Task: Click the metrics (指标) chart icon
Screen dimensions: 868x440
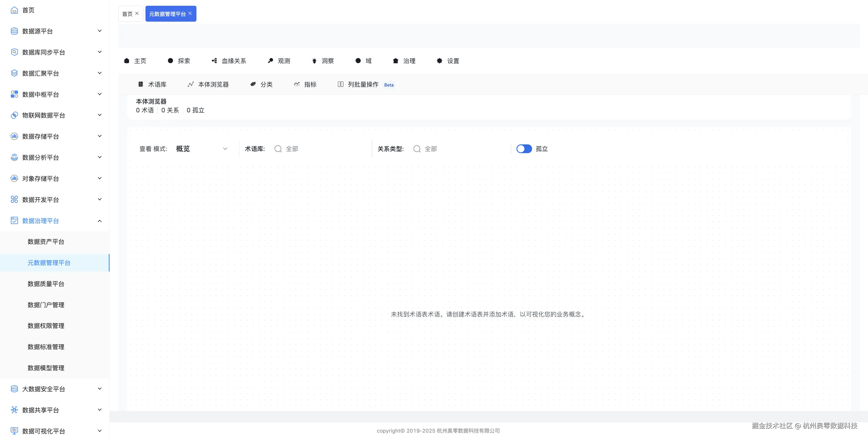Action: [x=296, y=84]
